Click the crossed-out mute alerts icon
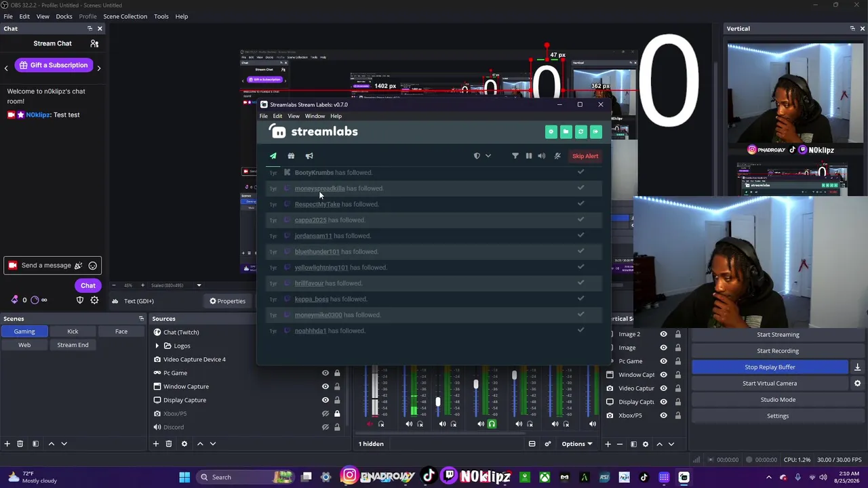The height and width of the screenshot is (488, 868). point(557,156)
